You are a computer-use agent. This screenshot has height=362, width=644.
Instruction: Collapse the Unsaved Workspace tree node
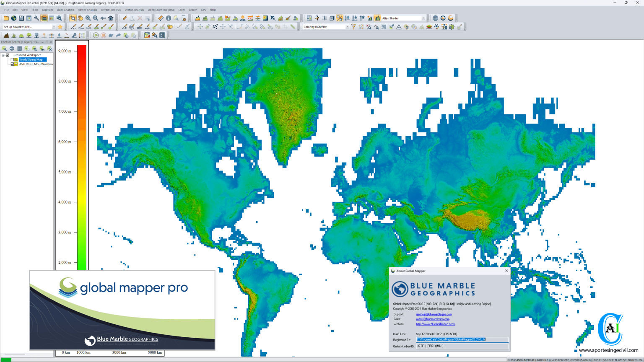click(3, 55)
